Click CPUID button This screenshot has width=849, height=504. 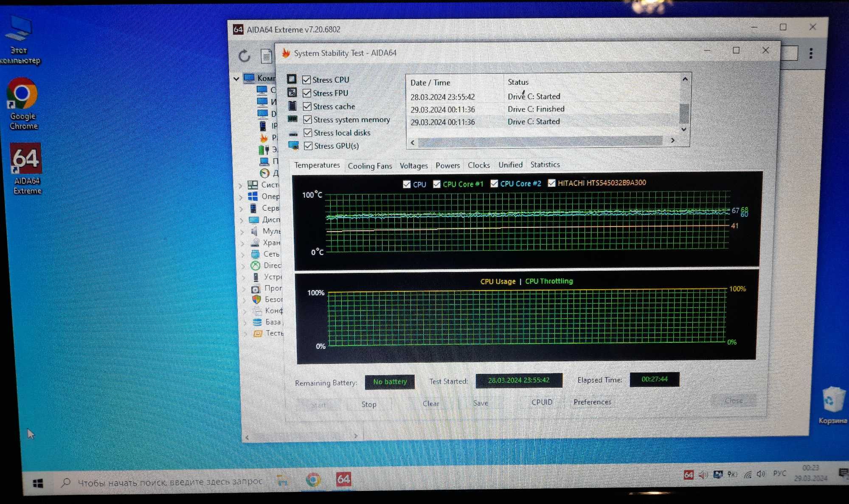542,402
